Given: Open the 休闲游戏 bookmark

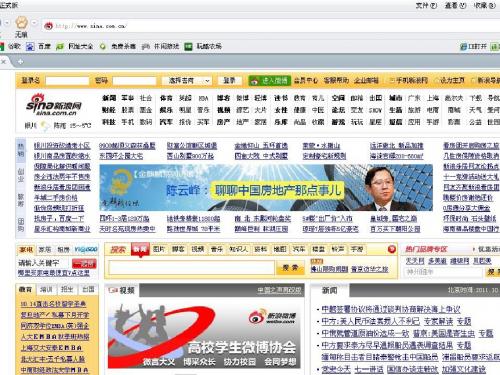Looking at the screenshot, I should 161,46.
